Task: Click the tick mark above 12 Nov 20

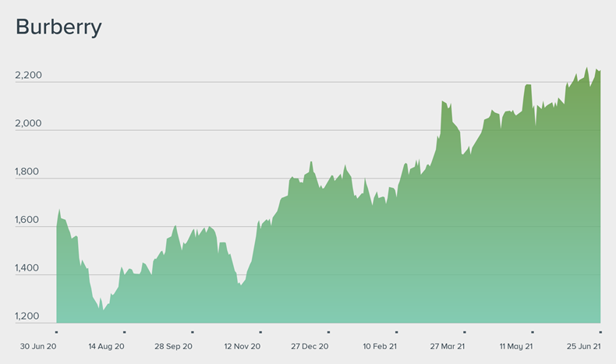Action: click(260, 333)
